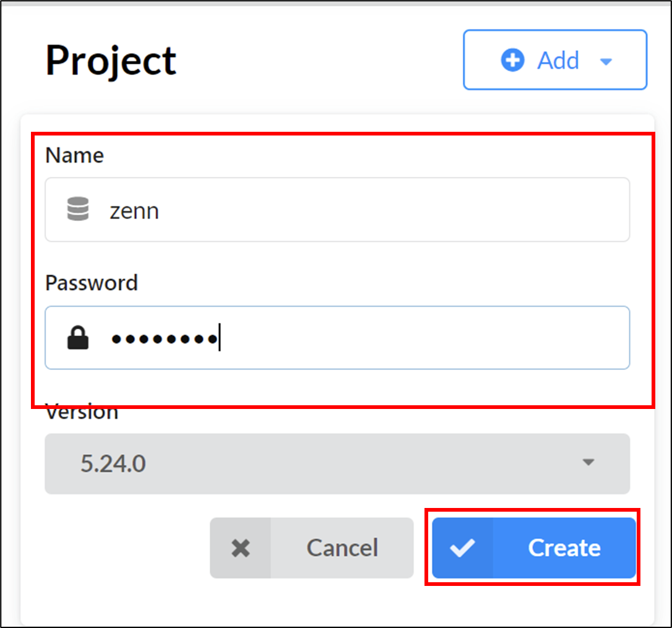Focus the Password input field
The width and height of the screenshot is (672, 628).
[x=337, y=338]
